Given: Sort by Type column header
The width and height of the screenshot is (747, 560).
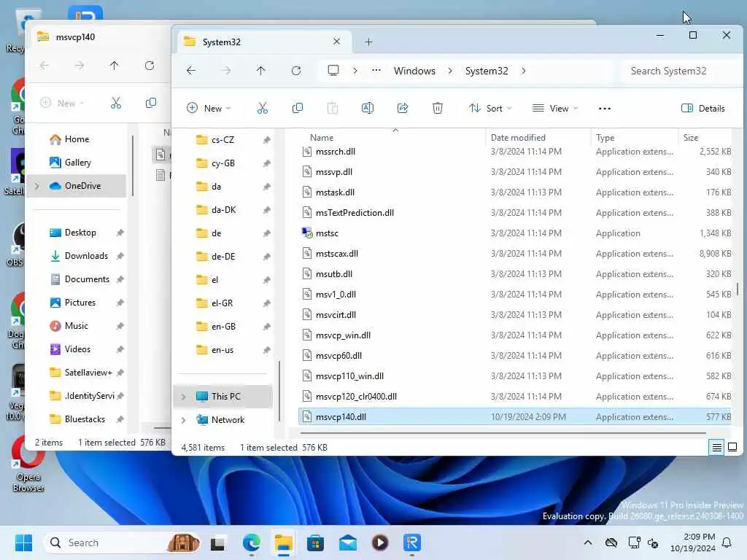Looking at the screenshot, I should click(605, 138).
